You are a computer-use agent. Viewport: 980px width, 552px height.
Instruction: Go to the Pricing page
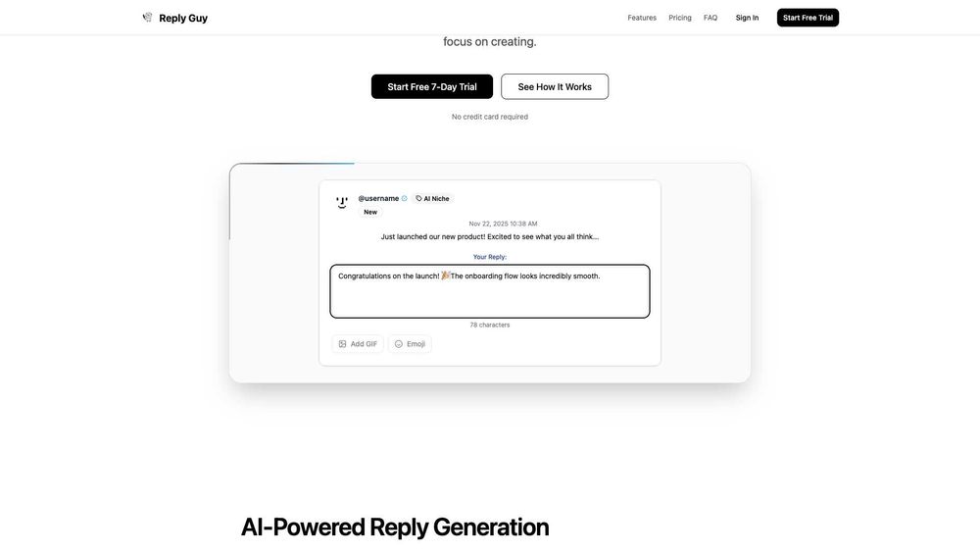coord(680,18)
